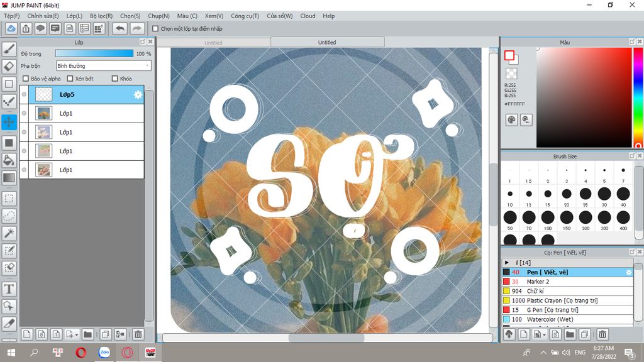Select the 'Chữ kí' brush
644x362 pixels.
click(x=568, y=291)
